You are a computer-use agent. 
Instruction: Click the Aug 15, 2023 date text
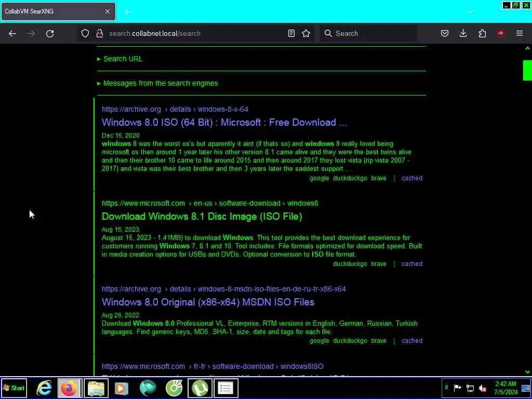(x=121, y=229)
